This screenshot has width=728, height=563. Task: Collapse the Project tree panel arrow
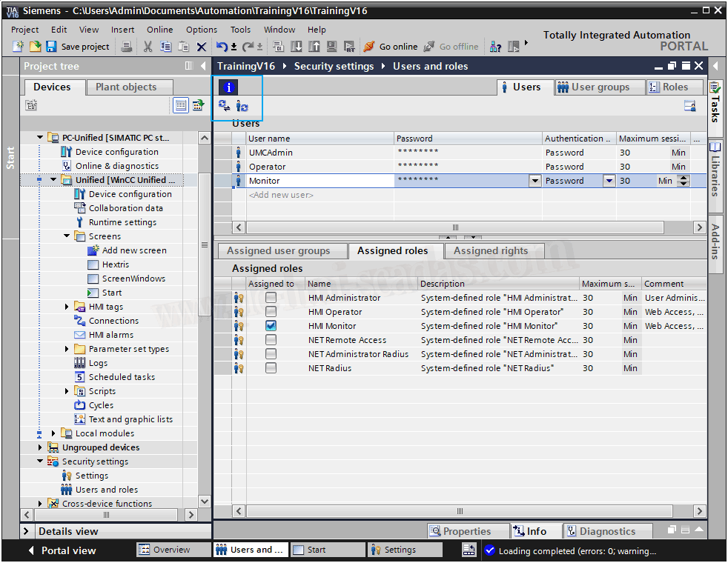(x=202, y=66)
